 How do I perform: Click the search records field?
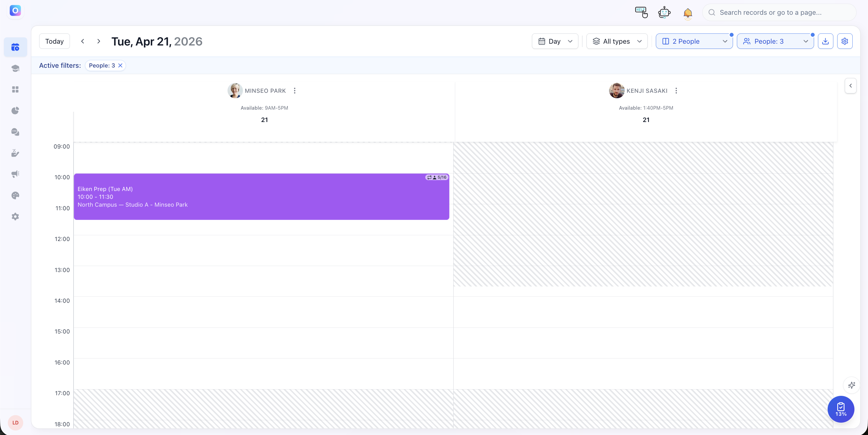pos(779,12)
